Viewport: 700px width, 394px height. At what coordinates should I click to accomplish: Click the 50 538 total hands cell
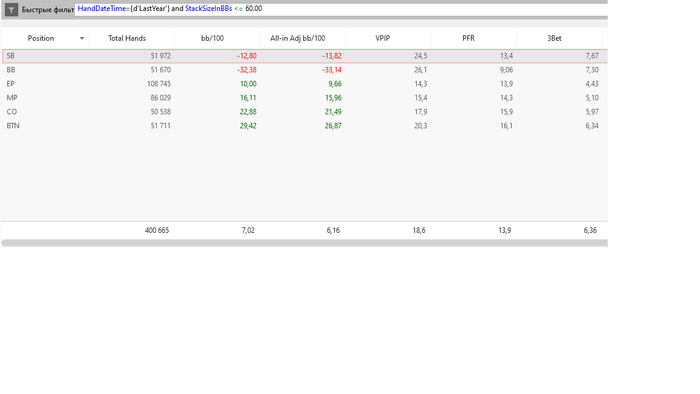[x=161, y=112]
